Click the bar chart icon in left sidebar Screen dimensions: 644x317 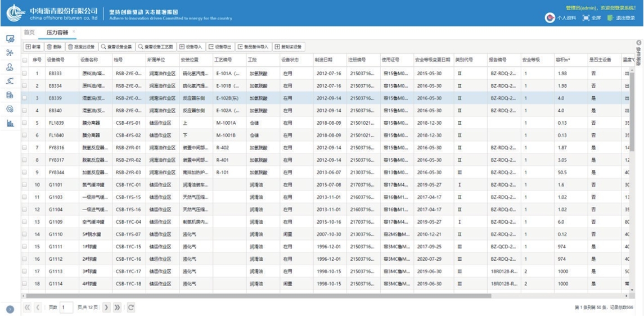[x=10, y=123]
